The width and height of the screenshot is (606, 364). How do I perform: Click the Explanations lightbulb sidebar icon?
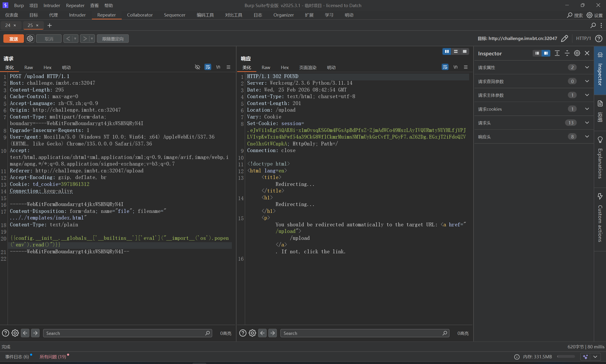pyautogui.click(x=600, y=140)
